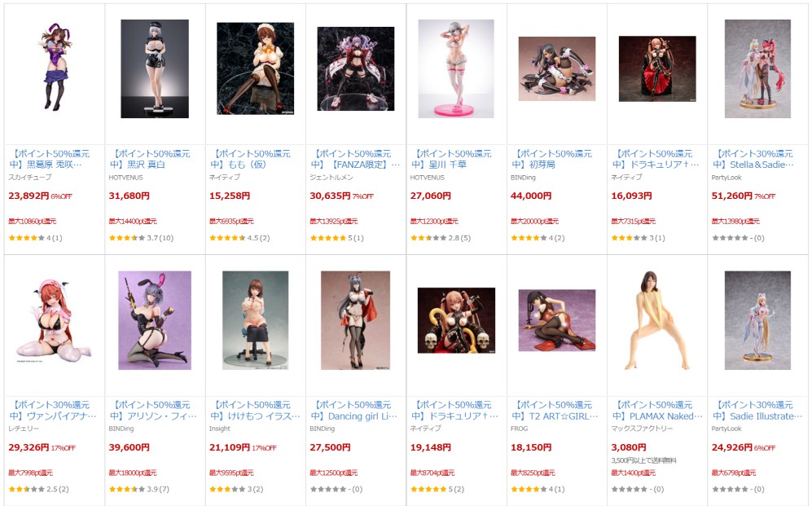
Task: Open the 黒沢 真白 product title link
Action: tap(150, 159)
